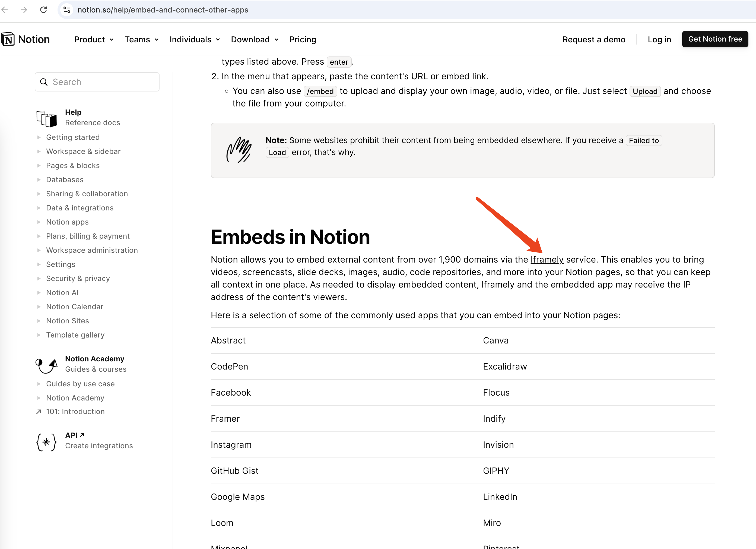
Task: Open Notion apps in sidebar
Action: pos(67,222)
